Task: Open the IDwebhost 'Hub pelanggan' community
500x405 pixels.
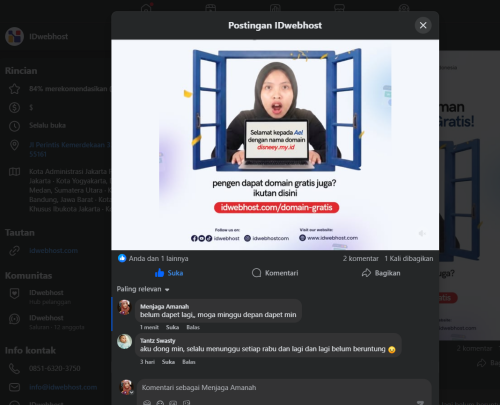Action: (x=50, y=297)
